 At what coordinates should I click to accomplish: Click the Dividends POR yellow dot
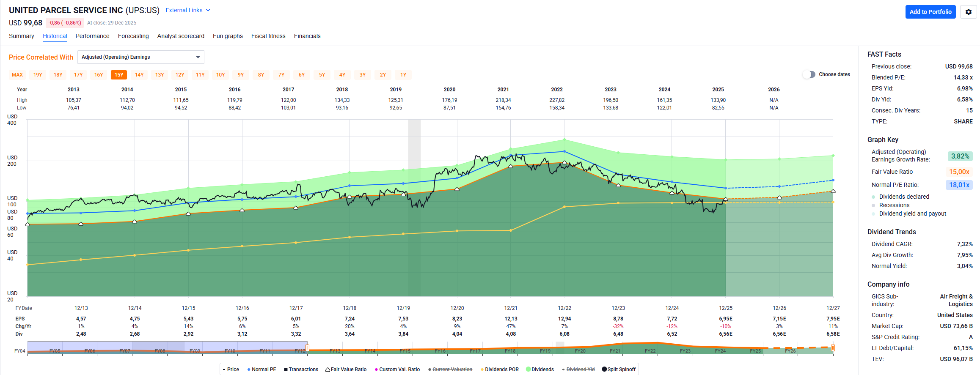click(x=482, y=370)
